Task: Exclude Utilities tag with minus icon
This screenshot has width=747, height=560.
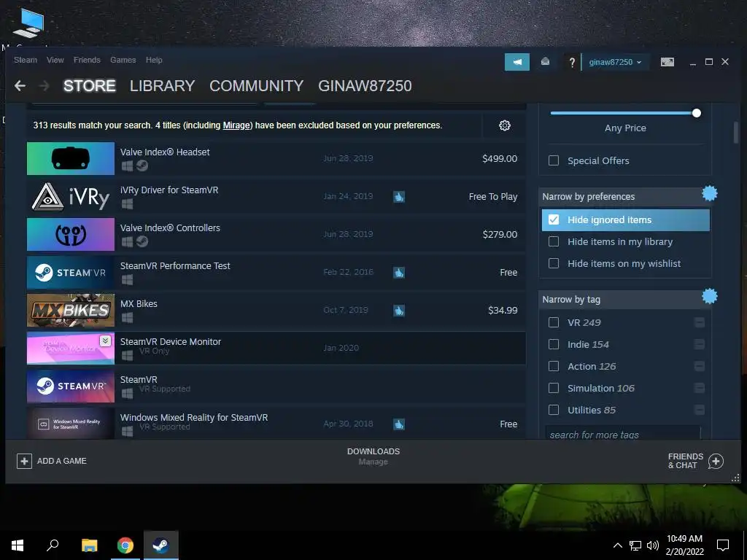Action: [x=700, y=410]
